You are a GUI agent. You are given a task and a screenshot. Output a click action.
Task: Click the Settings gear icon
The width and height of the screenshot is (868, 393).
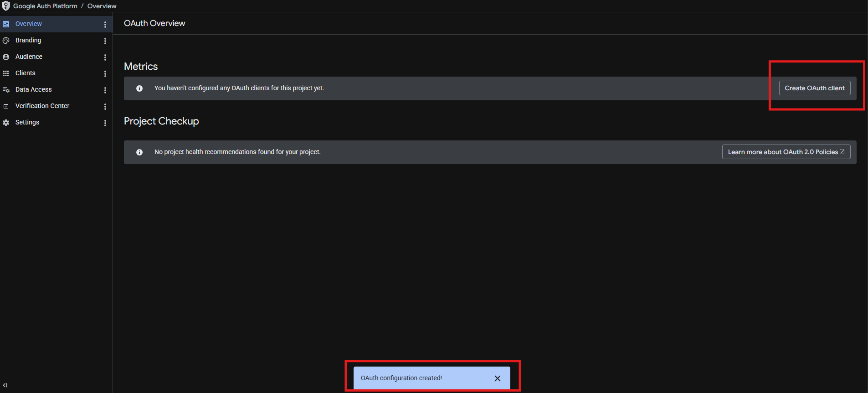6,122
